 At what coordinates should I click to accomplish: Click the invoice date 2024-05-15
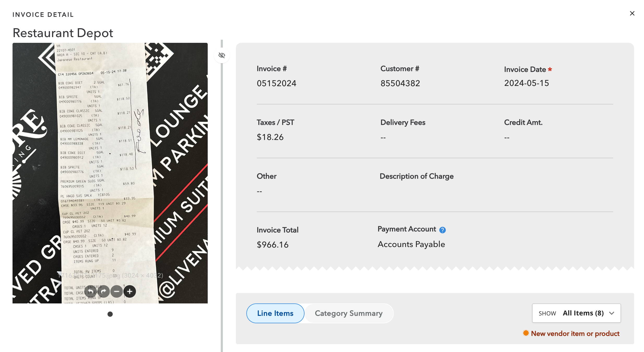pos(527,83)
